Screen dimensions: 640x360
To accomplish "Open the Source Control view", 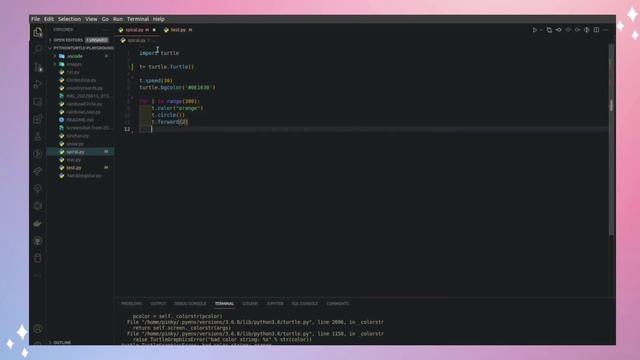I will pos(38,67).
